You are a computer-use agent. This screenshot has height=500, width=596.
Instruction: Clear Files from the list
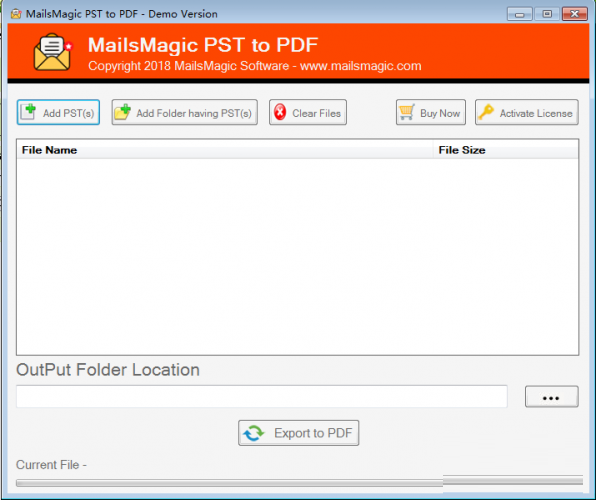pyautogui.click(x=308, y=112)
